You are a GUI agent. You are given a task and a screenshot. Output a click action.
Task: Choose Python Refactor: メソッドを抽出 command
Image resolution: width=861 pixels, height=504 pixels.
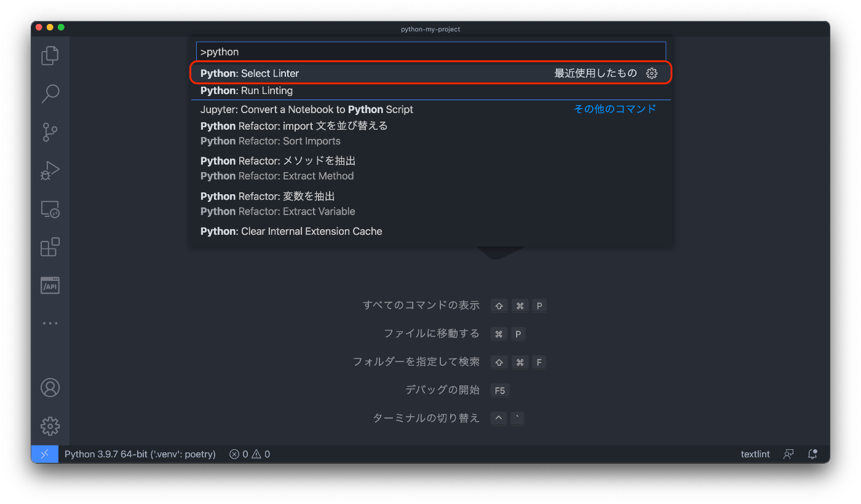[430, 168]
